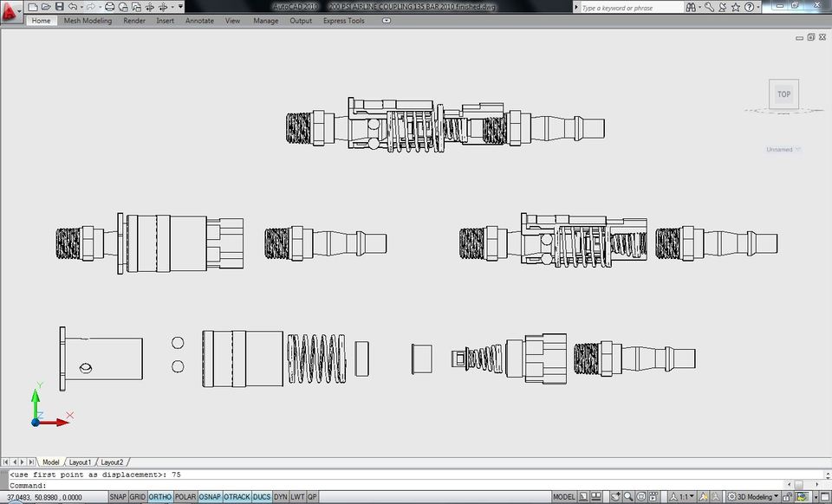Enable SNAP mode in the status bar
The width and height of the screenshot is (832, 504).
(118, 496)
